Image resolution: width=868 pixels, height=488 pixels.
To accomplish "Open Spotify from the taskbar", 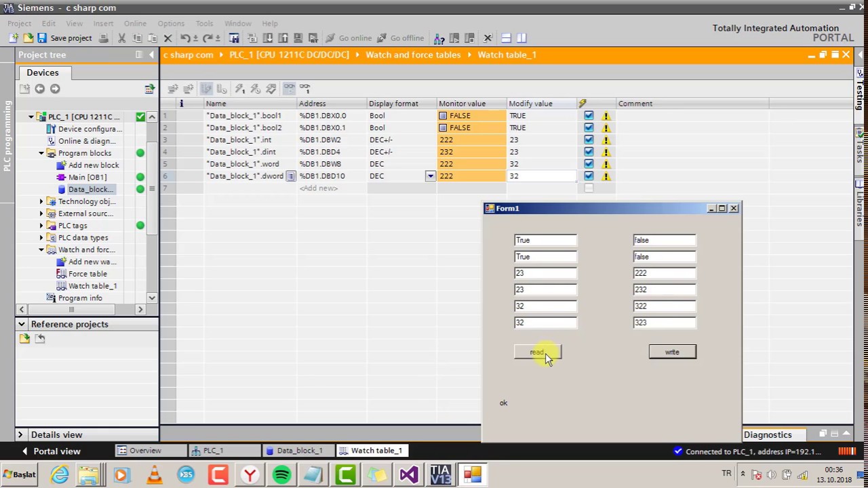I will 281,474.
